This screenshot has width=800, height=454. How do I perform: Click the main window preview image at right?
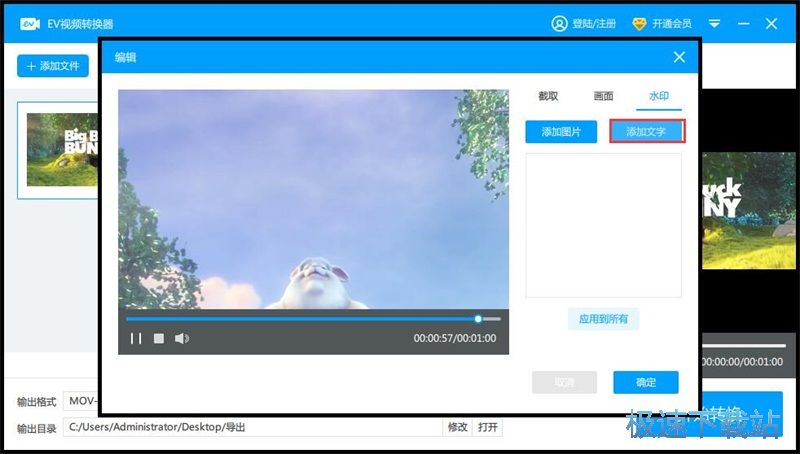click(x=749, y=210)
